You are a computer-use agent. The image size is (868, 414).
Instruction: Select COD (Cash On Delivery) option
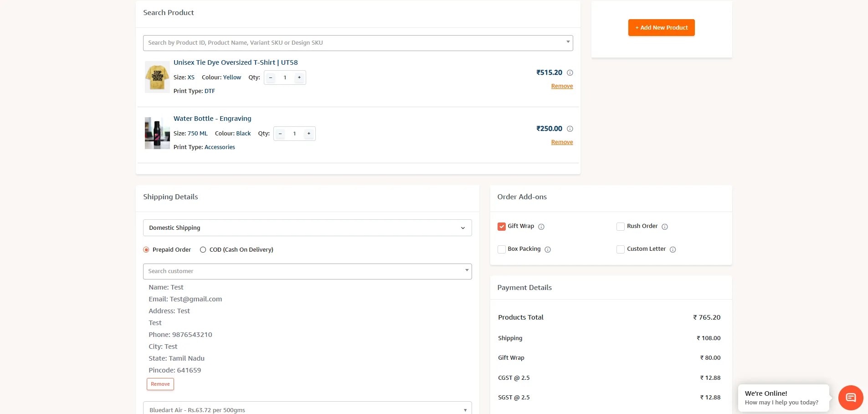coord(203,250)
